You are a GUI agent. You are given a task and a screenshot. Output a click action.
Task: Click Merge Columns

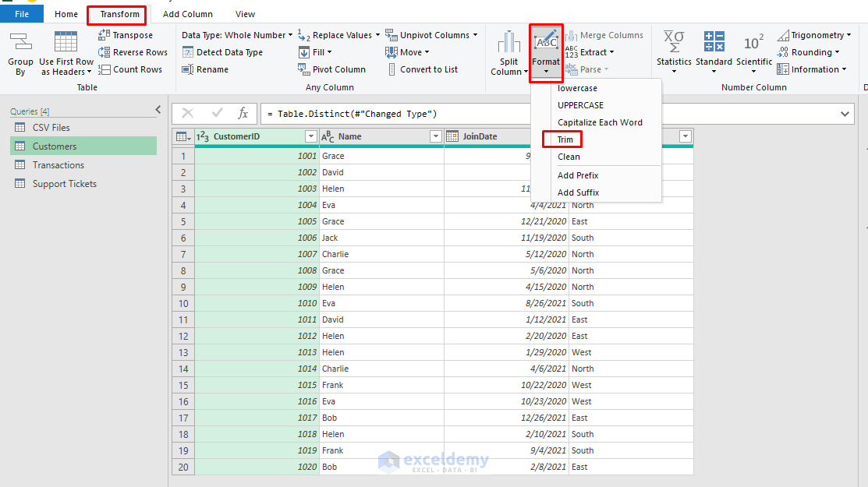[604, 35]
